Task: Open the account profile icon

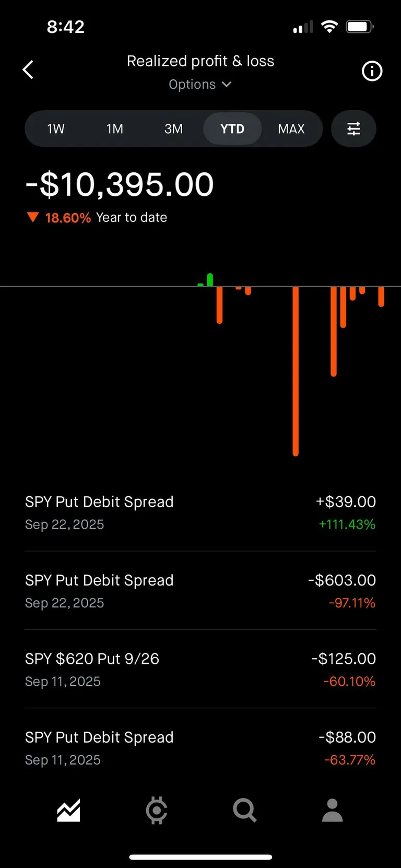Action: [x=332, y=810]
